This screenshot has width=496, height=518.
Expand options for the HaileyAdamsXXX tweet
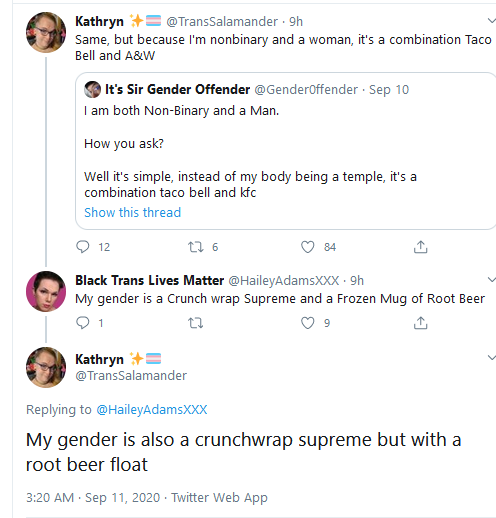(x=491, y=279)
